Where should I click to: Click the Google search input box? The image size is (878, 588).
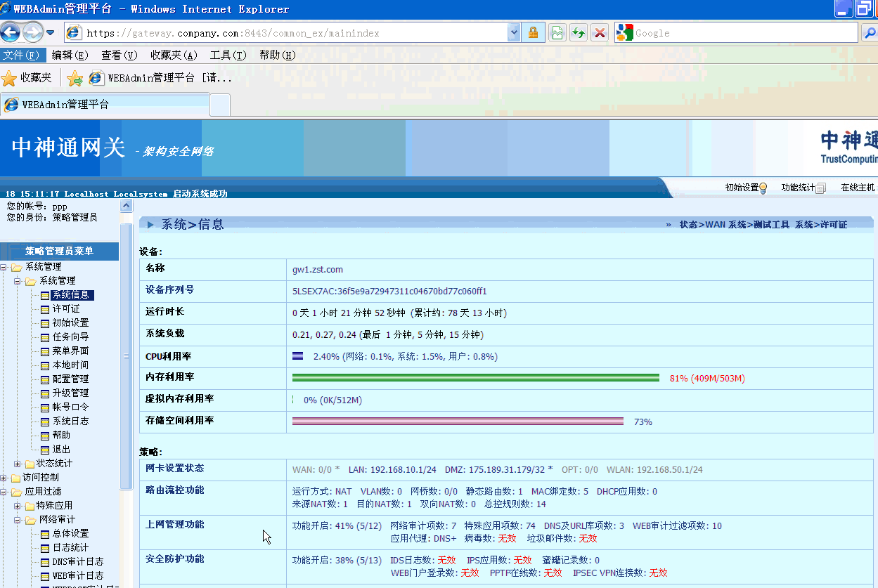(x=744, y=33)
